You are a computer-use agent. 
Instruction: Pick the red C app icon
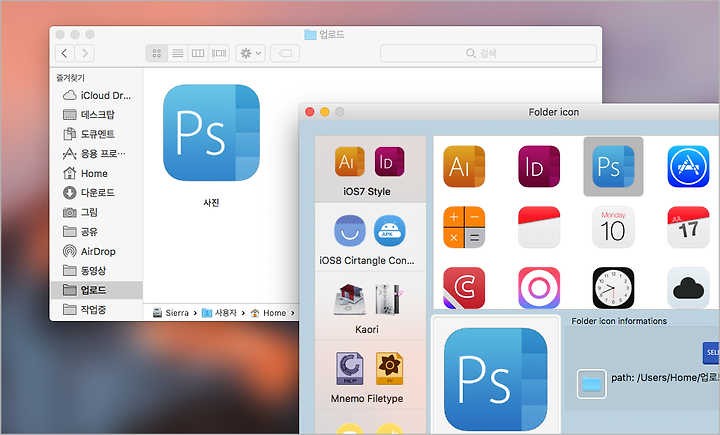[x=464, y=288]
